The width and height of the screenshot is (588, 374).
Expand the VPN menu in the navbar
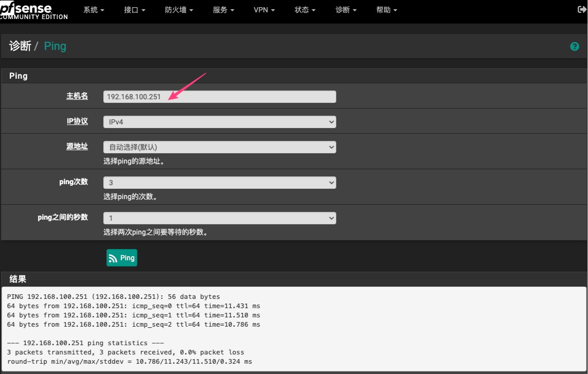pyautogui.click(x=264, y=10)
